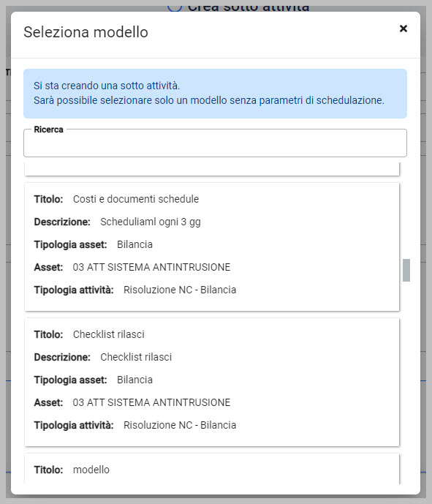Close the Seleziona modello dialog
This screenshot has width=432, height=504.
point(403,29)
